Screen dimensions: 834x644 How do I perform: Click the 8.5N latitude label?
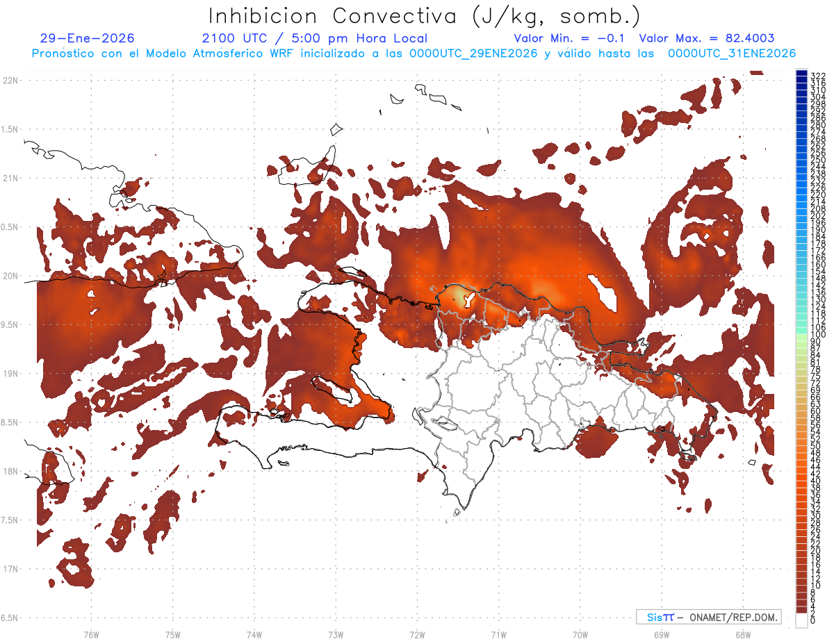point(10,422)
